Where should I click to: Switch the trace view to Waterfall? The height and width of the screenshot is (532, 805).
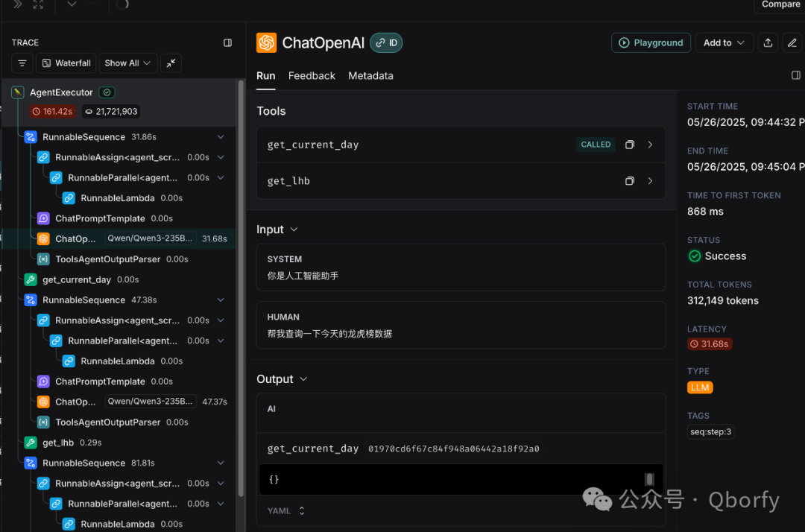pyautogui.click(x=66, y=63)
